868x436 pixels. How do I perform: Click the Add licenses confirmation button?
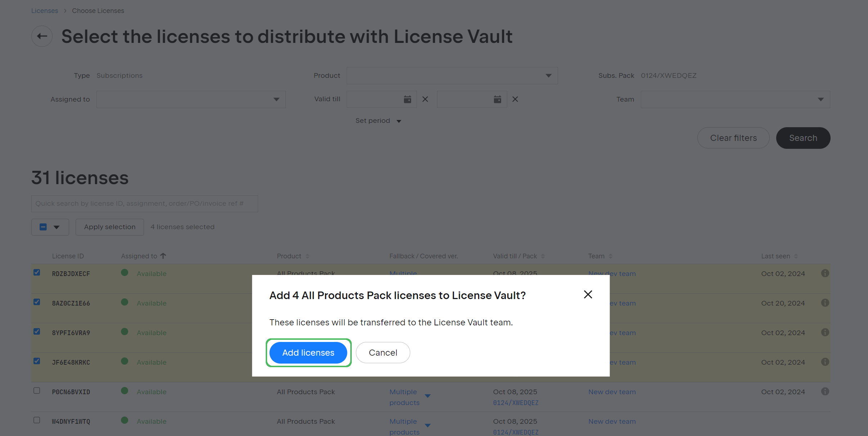[308, 352]
